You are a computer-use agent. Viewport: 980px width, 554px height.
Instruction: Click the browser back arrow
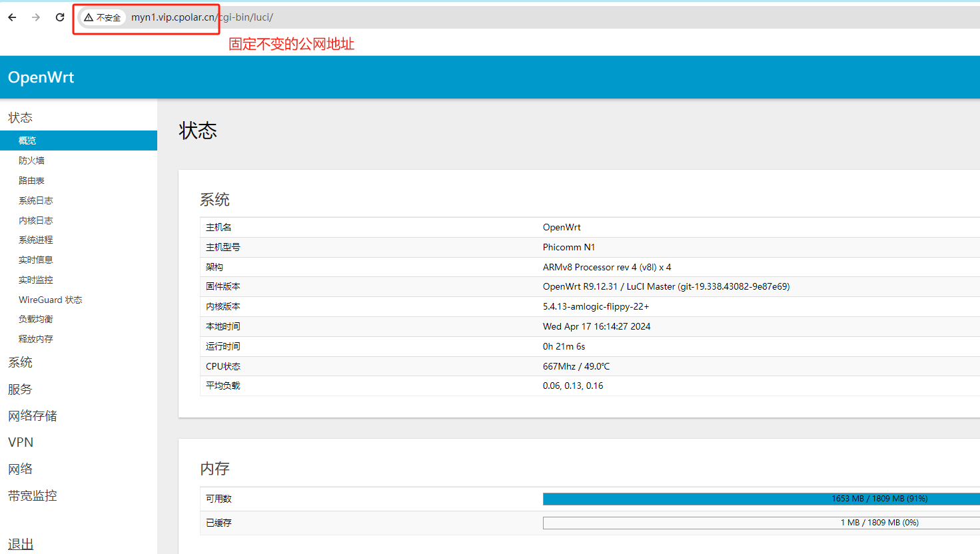click(x=13, y=17)
